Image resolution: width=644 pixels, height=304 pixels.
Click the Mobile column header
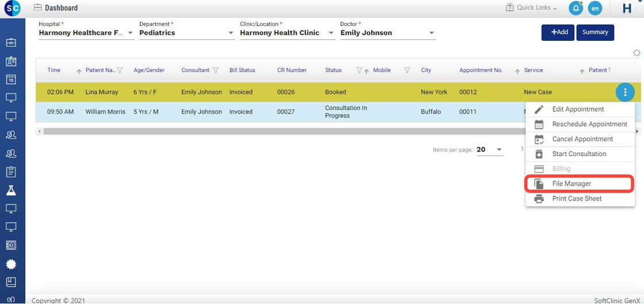point(382,70)
